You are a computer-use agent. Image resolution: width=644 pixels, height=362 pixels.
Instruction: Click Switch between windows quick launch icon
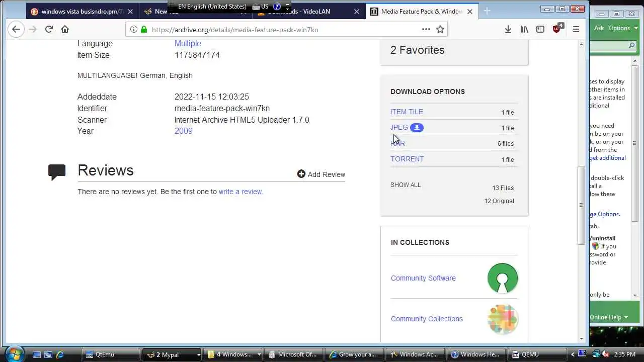tap(48, 354)
